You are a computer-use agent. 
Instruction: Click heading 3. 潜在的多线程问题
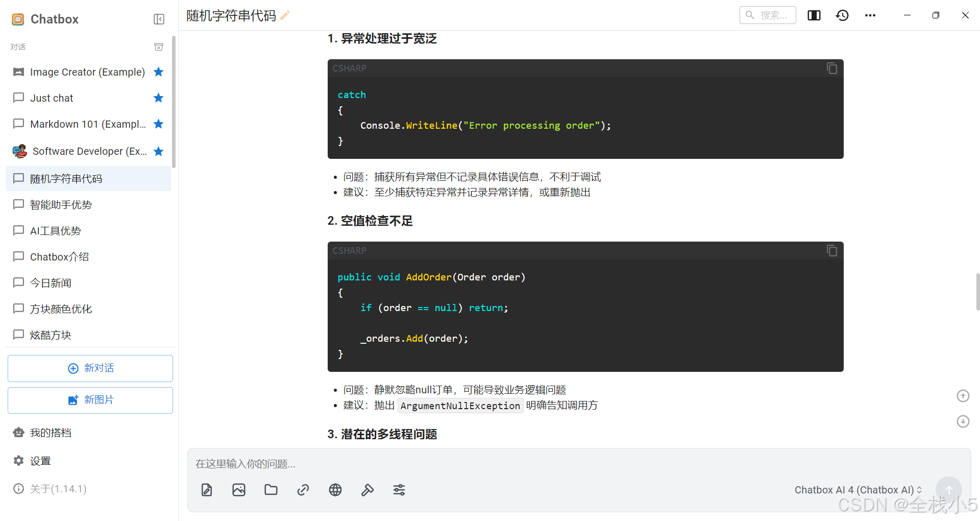pos(382,434)
